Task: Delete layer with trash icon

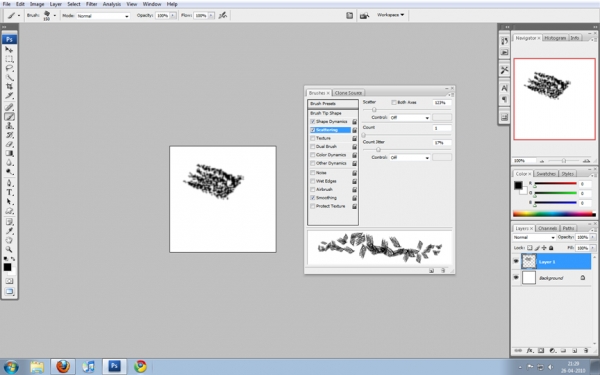Action: coord(586,350)
